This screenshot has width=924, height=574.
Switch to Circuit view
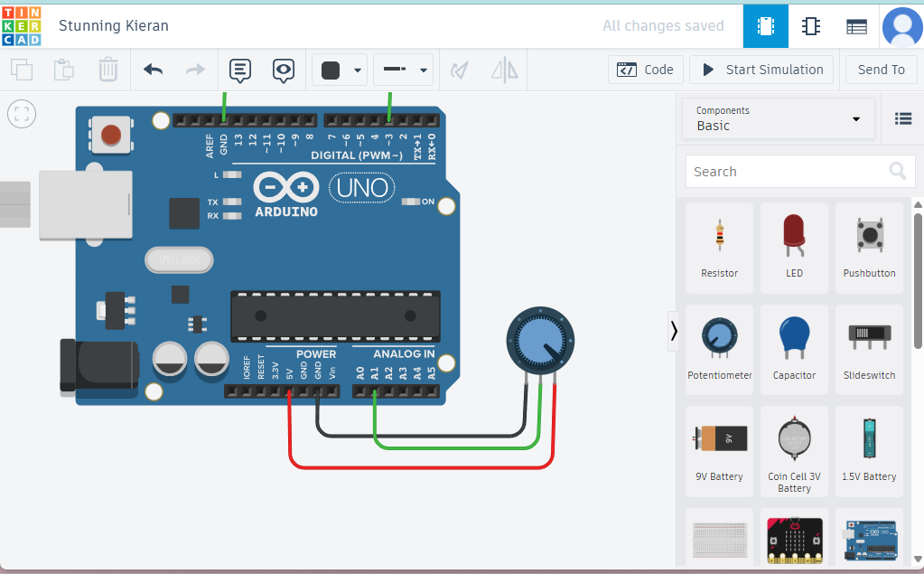765,26
